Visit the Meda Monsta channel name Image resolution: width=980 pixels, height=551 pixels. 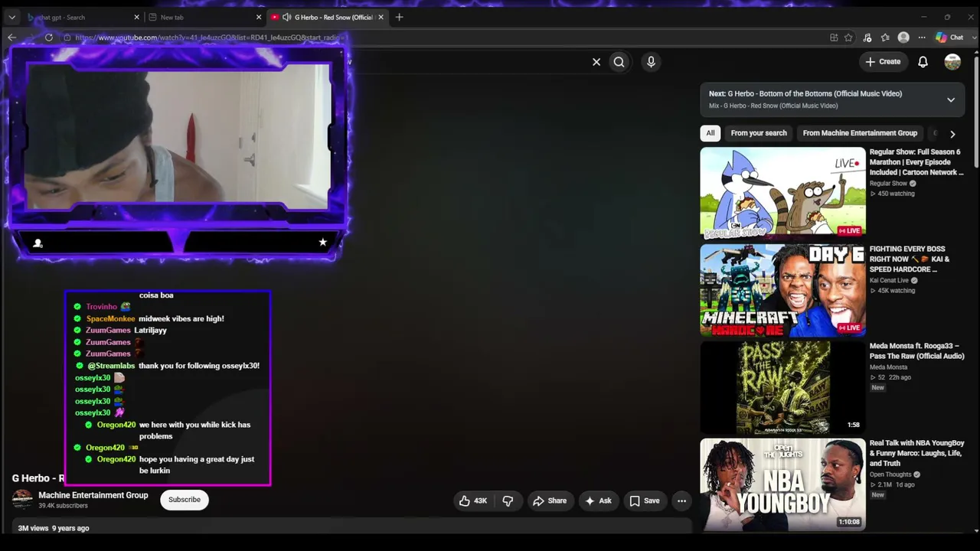(x=888, y=367)
